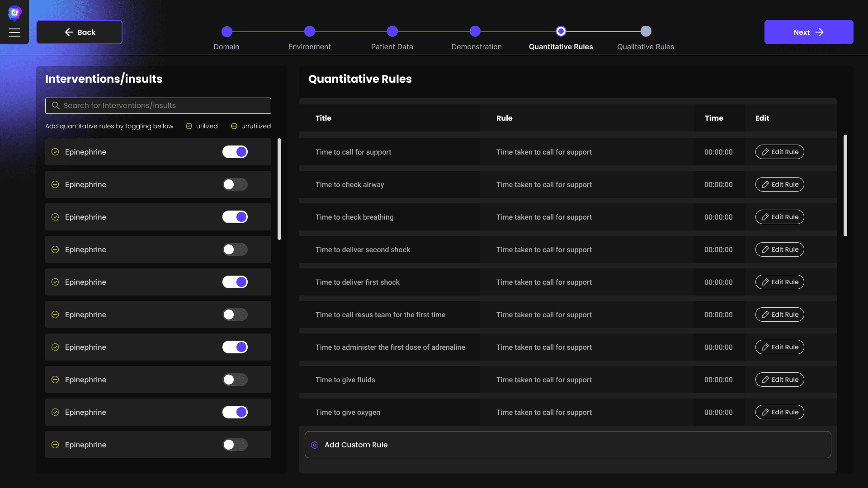Click the minus circle icon on second Epinephrine row
The height and width of the screenshot is (488, 868).
tap(55, 185)
